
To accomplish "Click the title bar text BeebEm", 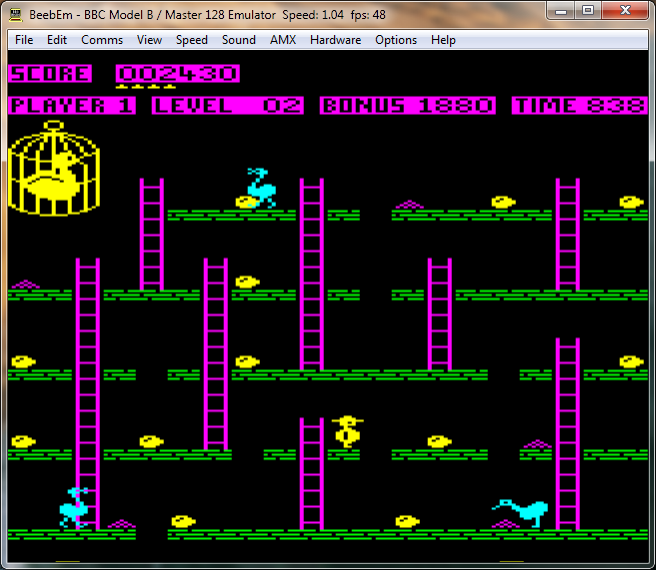I will click(51, 15).
